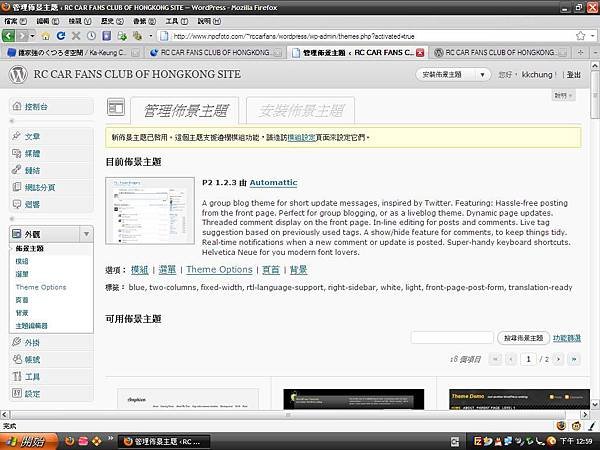Screen dimensions: 600x450
Task: Open 設定 settings sidebar icon
Action: point(16,393)
